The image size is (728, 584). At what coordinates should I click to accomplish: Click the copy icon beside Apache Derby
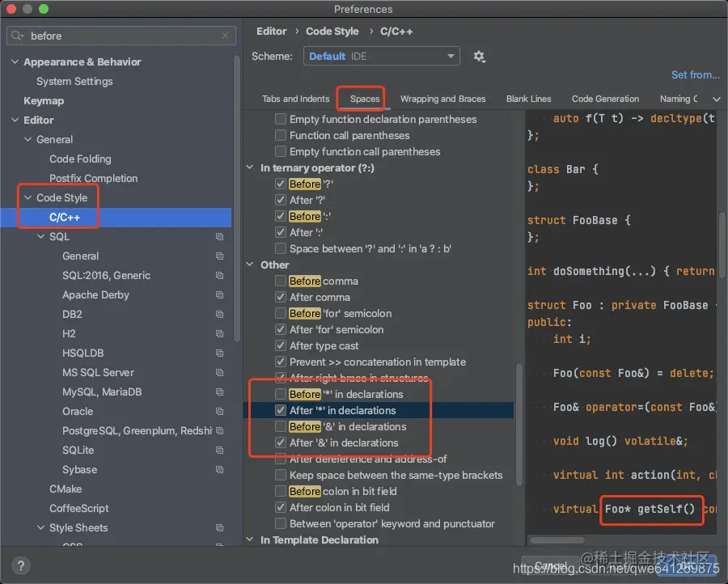[219, 295]
